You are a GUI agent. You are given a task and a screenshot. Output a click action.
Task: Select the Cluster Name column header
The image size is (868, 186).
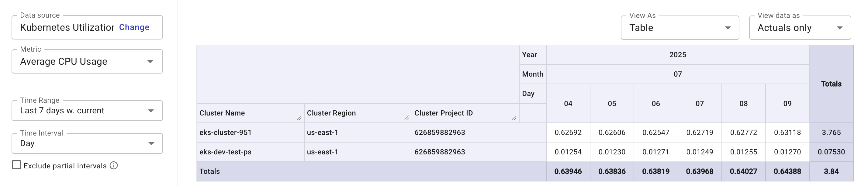tap(222, 113)
